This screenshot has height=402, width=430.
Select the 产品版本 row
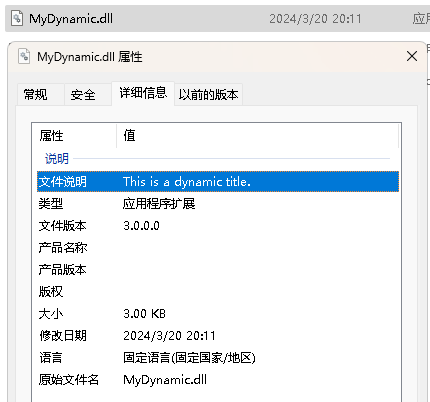pos(218,269)
